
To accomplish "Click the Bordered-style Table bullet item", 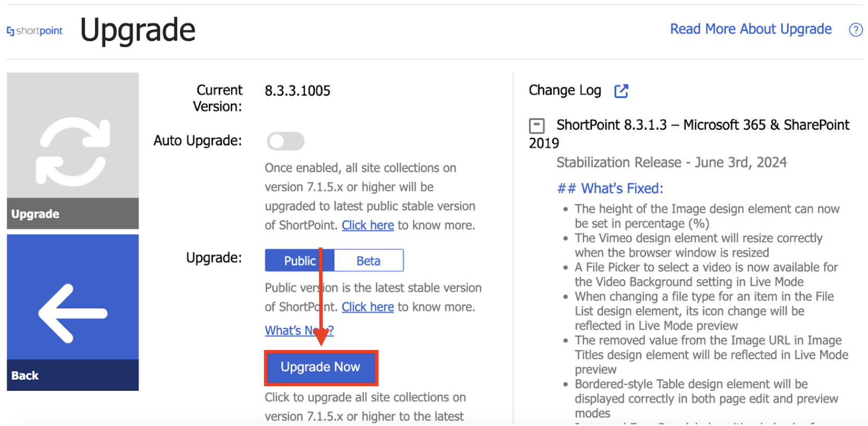I will (706, 398).
